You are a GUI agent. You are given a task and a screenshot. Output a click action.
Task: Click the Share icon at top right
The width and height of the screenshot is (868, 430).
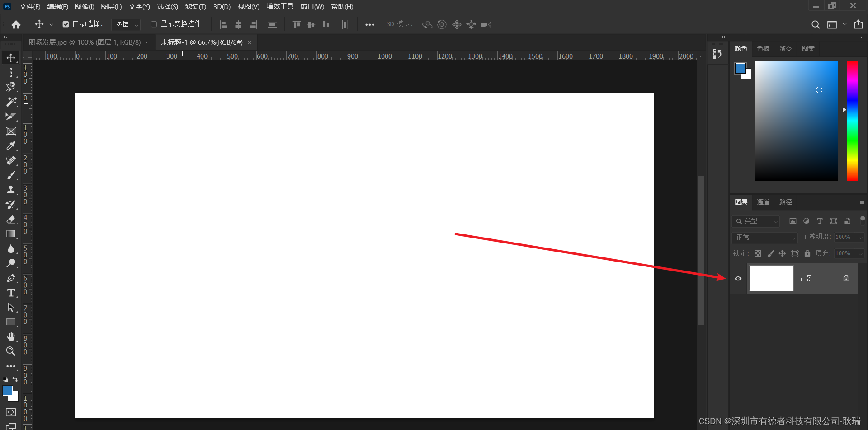[858, 24]
